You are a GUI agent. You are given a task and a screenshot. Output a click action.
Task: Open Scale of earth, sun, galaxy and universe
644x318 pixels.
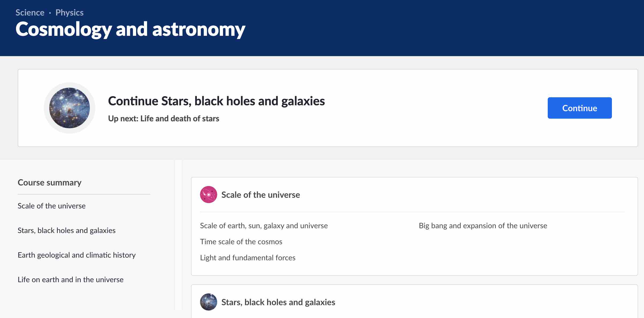[264, 226]
